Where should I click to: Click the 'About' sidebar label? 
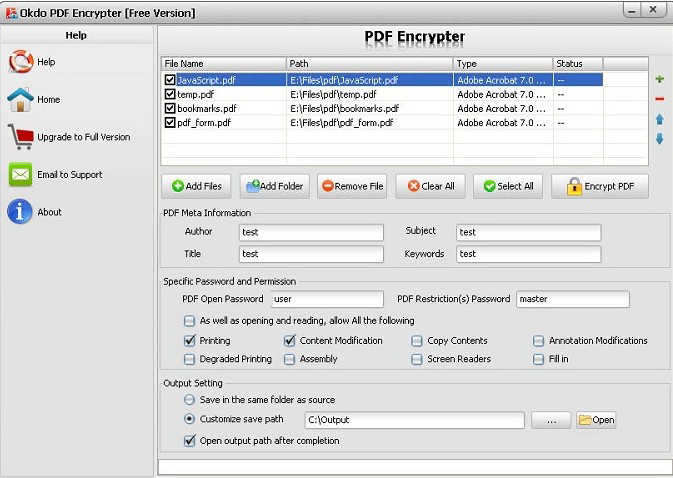[49, 212]
